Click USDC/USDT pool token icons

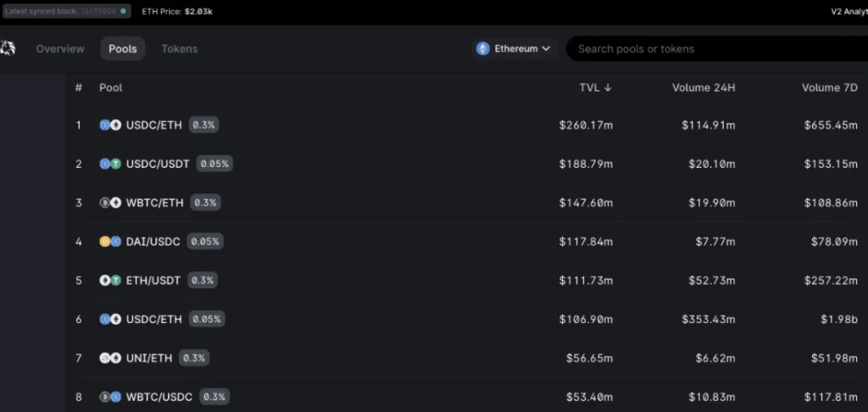pyautogui.click(x=110, y=164)
